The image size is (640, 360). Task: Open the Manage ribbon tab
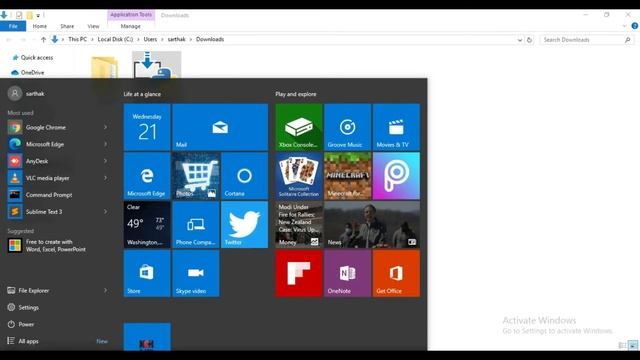(131, 26)
